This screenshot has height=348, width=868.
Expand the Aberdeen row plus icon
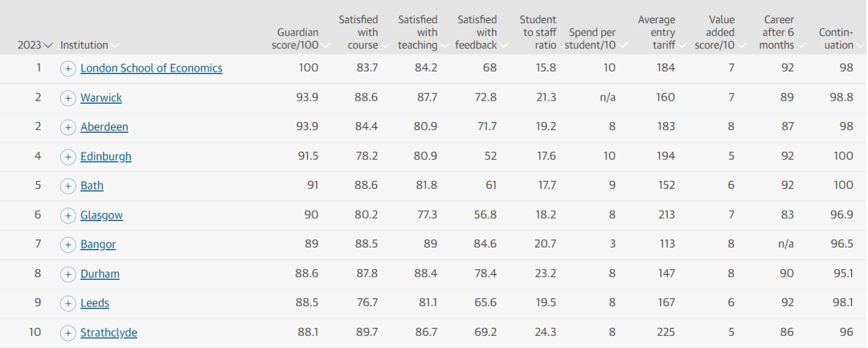[68, 127]
